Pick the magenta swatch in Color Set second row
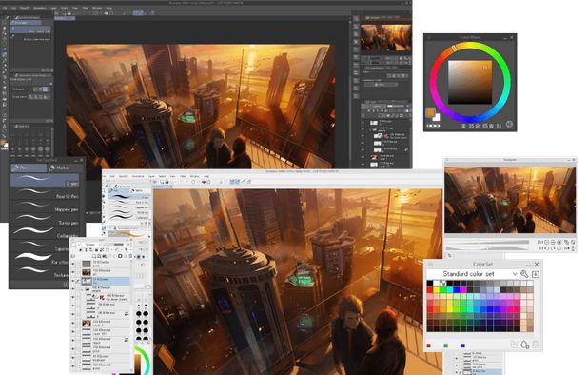This screenshot has width=588, height=375. tap(463, 290)
